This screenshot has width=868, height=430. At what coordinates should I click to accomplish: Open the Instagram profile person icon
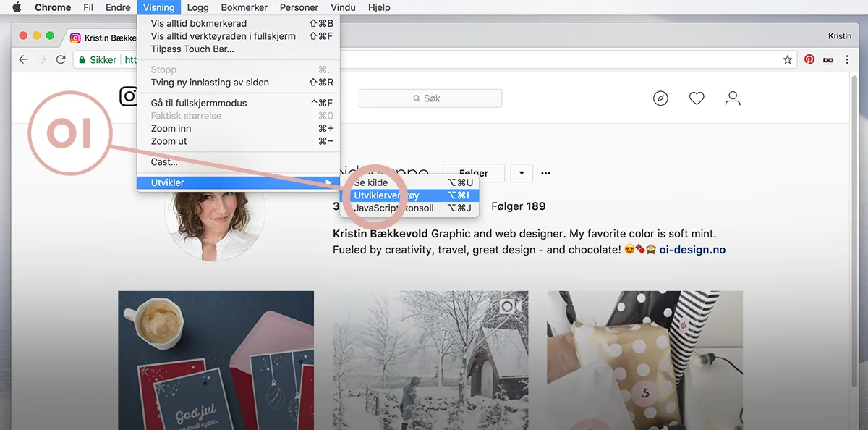point(733,98)
